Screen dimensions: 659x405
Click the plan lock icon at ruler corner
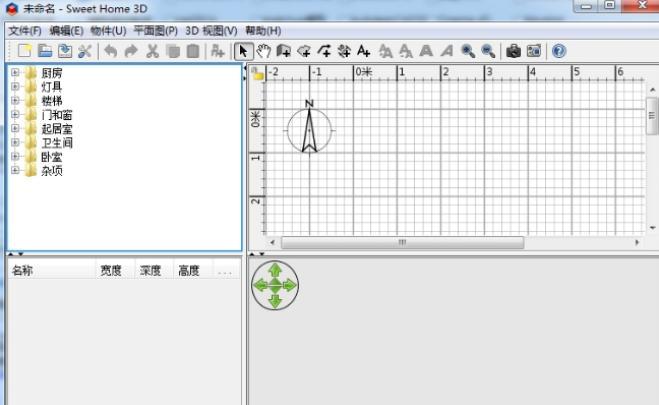point(257,74)
